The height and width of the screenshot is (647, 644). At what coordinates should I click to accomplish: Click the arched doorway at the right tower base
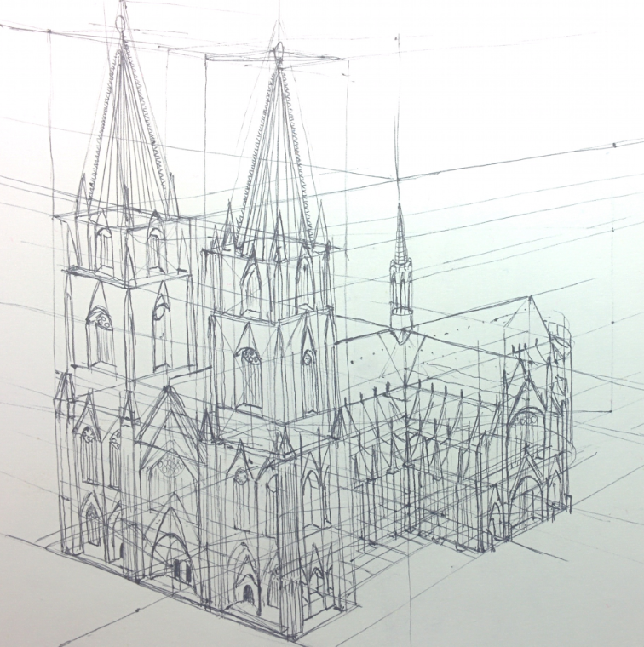pos(247,589)
